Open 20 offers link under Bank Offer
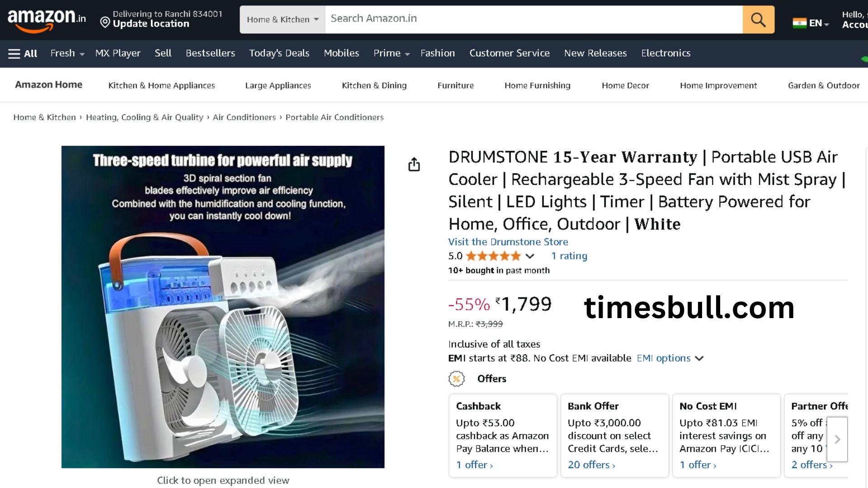Viewport: 868px width, 488px height. pyautogui.click(x=591, y=465)
